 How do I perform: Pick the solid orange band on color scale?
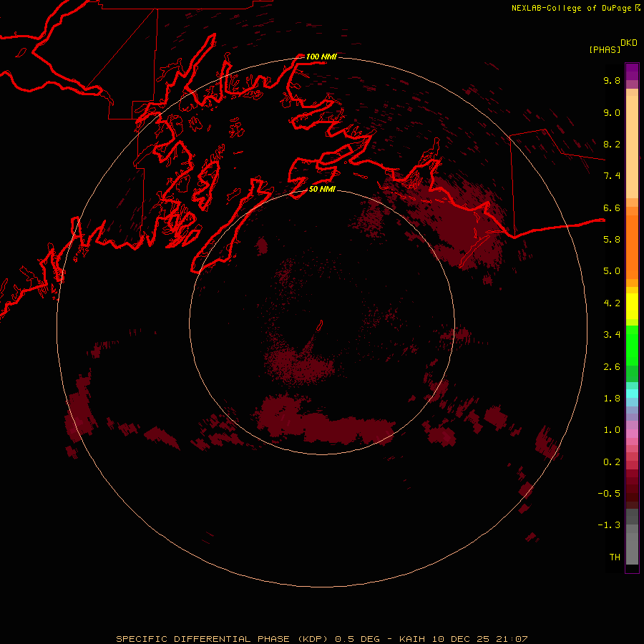click(x=632, y=247)
